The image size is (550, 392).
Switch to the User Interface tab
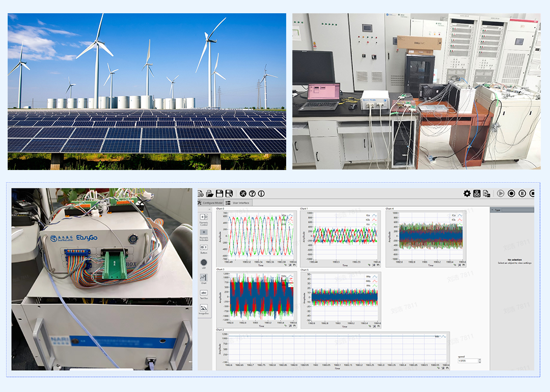238,203
